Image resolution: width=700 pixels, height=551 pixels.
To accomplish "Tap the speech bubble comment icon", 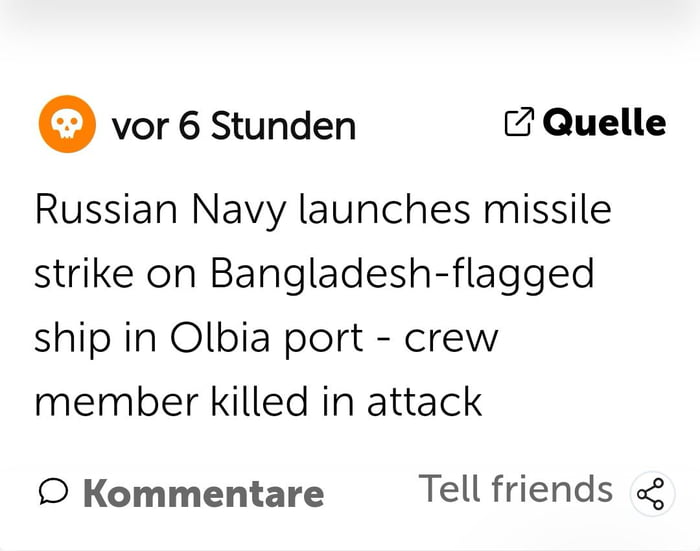I will click(53, 490).
